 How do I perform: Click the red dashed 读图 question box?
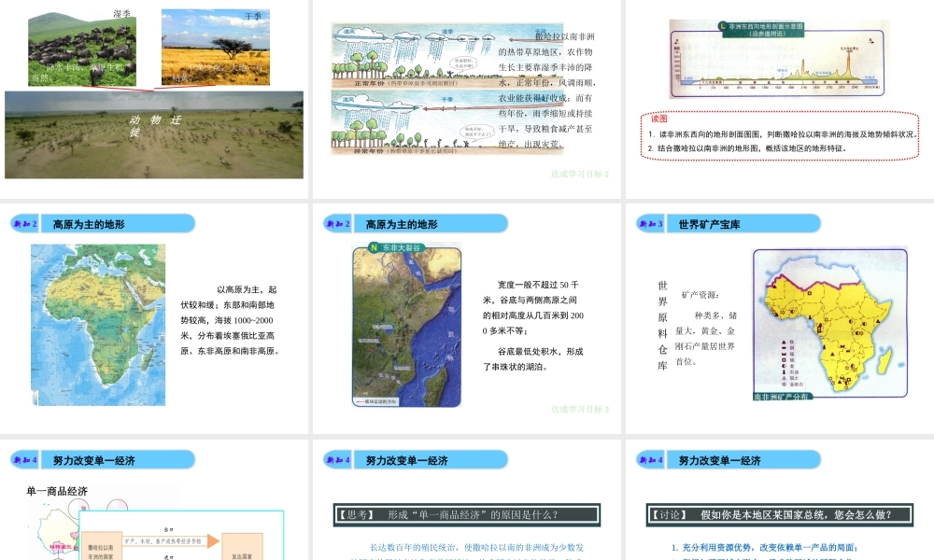tap(782, 136)
